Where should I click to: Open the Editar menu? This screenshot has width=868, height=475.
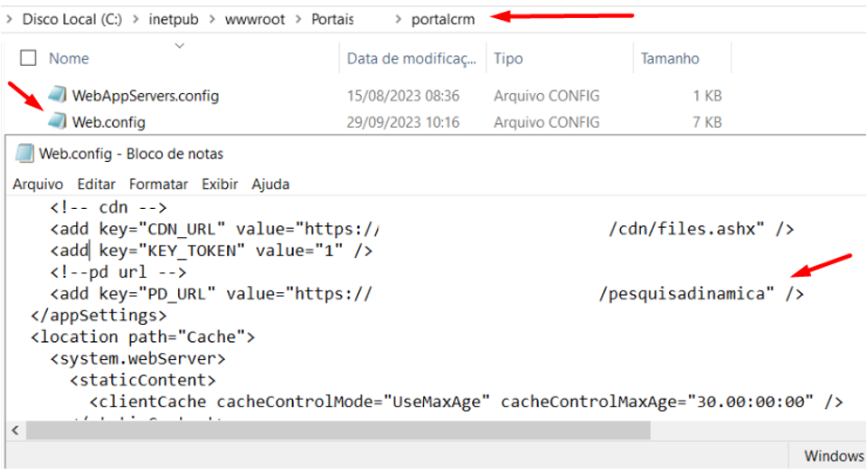96,184
